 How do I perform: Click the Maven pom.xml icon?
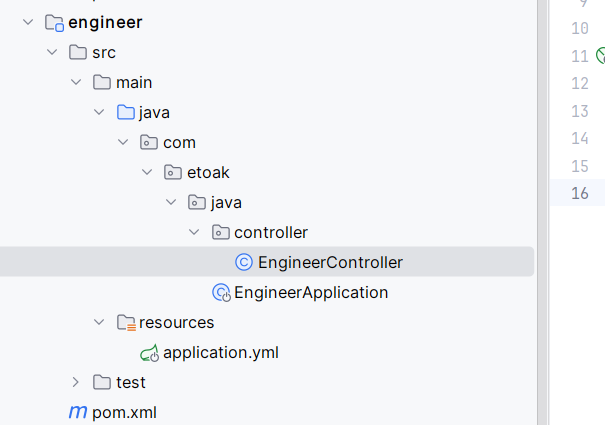point(77,412)
